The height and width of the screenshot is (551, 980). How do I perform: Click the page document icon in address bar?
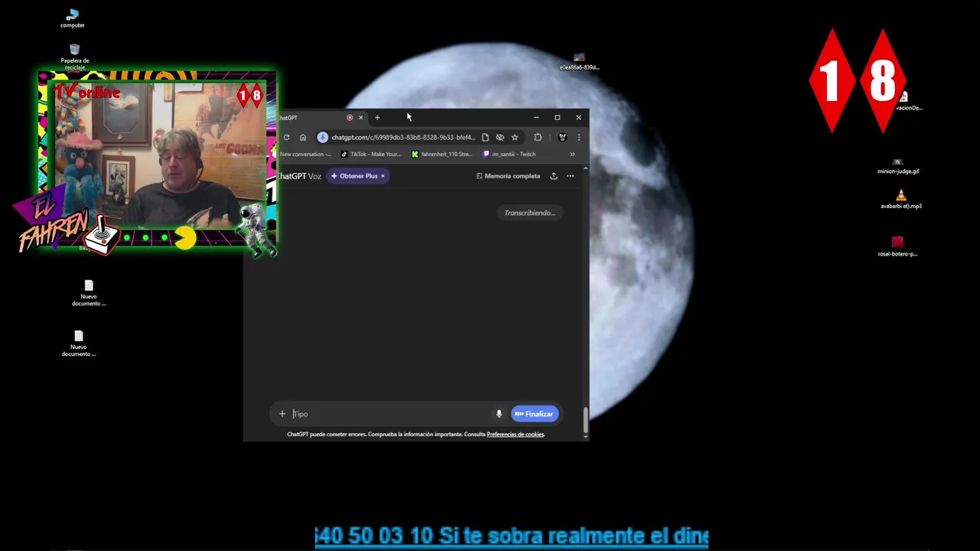(x=485, y=138)
